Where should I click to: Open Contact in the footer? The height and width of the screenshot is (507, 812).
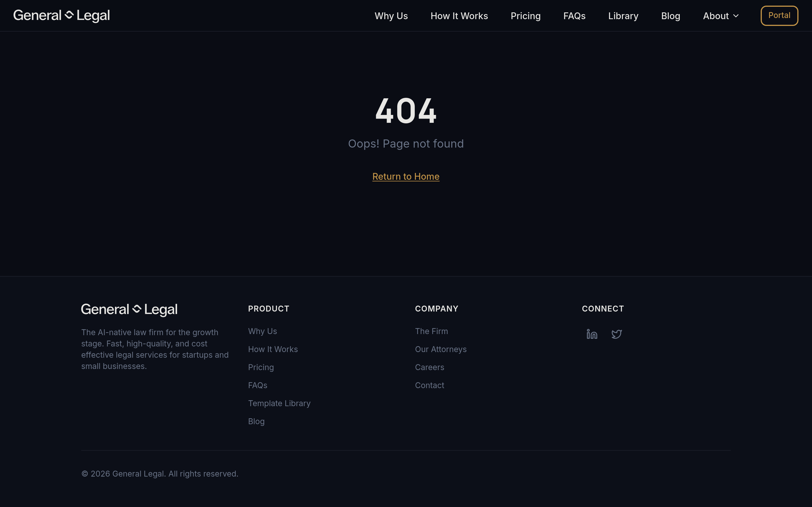pyautogui.click(x=429, y=385)
